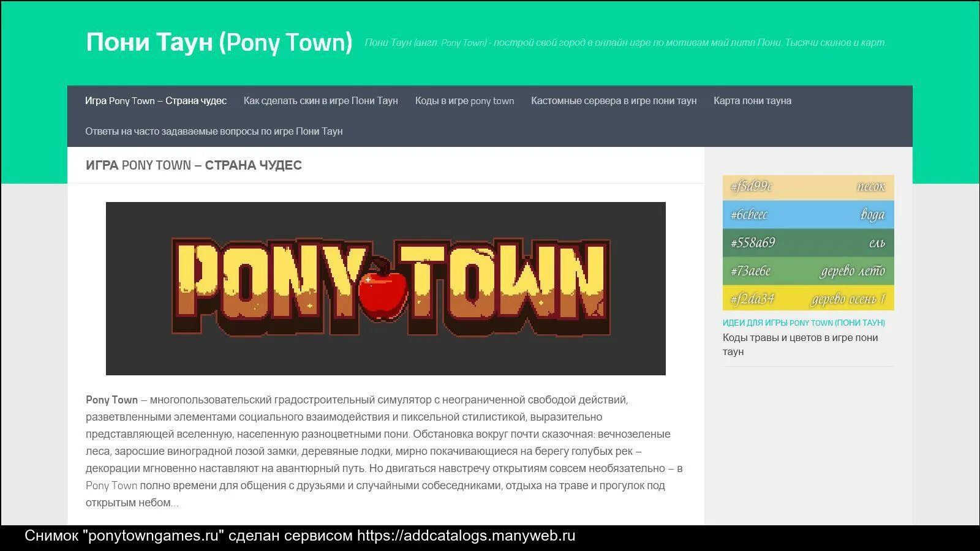Click the Pony Town logo banner image
Screen dimensions: 980x551
[386, 288]
